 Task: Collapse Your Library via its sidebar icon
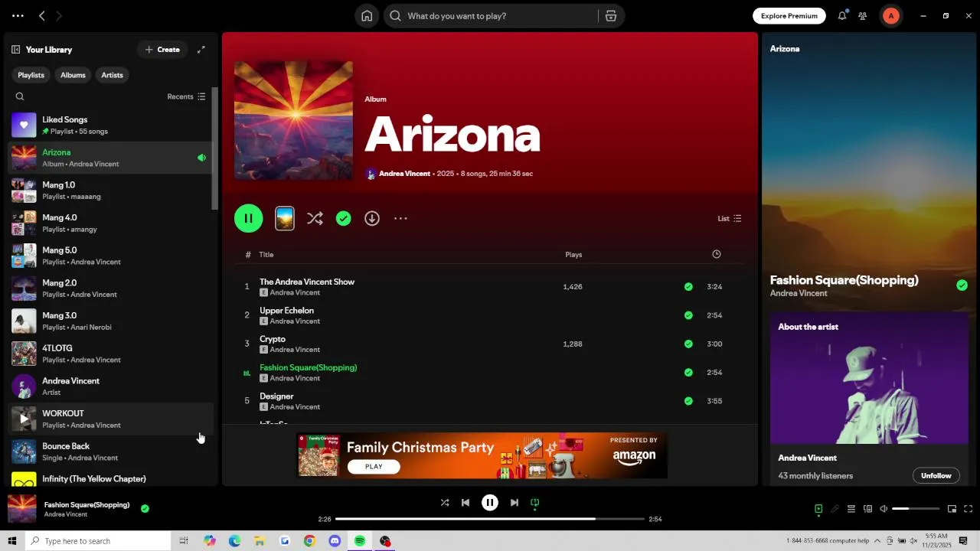tap(15, 50)
